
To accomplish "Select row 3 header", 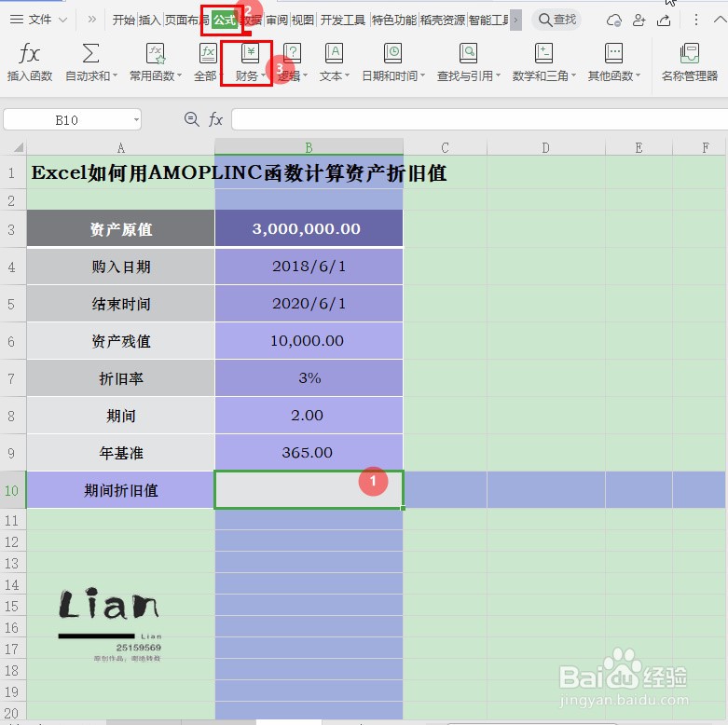I will coord(11,229).
